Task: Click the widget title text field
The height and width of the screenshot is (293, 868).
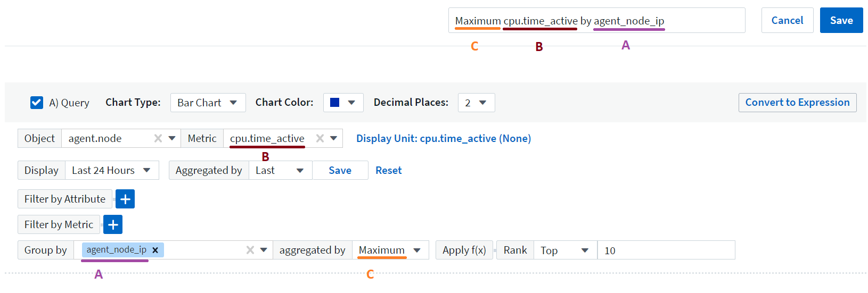Action: [x=596, y=21]
